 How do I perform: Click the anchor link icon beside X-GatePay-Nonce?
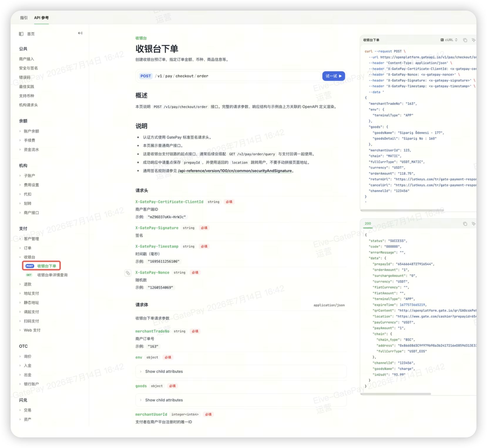pyautogui.click(x=128, y=273)
